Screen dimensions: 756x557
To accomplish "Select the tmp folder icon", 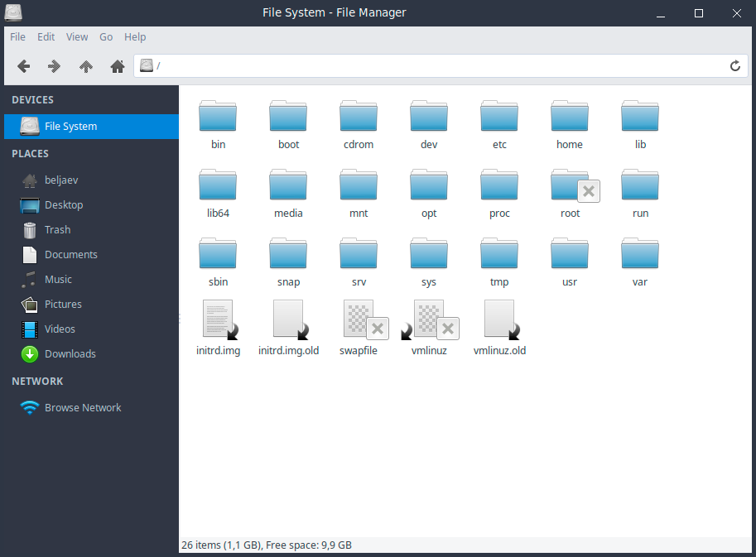I will [x=499, y=253].
